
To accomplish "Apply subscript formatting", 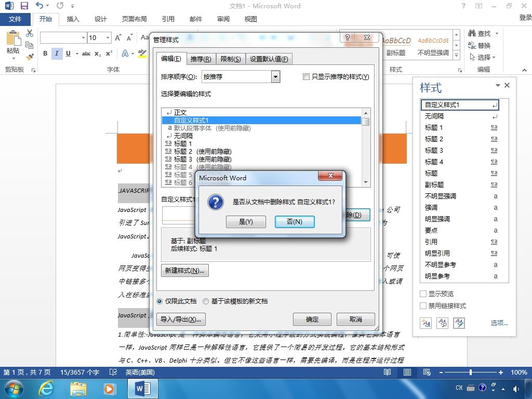I will click(98, 54).
